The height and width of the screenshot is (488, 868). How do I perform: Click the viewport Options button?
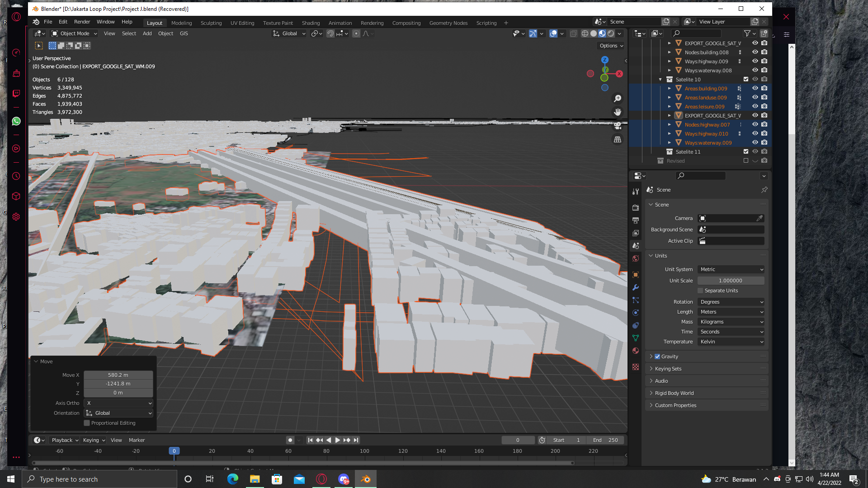click(611, 46)
